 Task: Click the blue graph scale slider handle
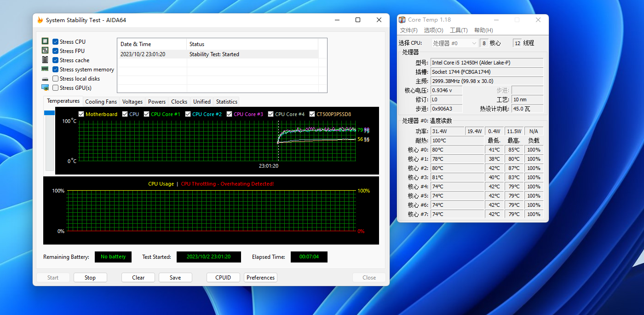49,113
